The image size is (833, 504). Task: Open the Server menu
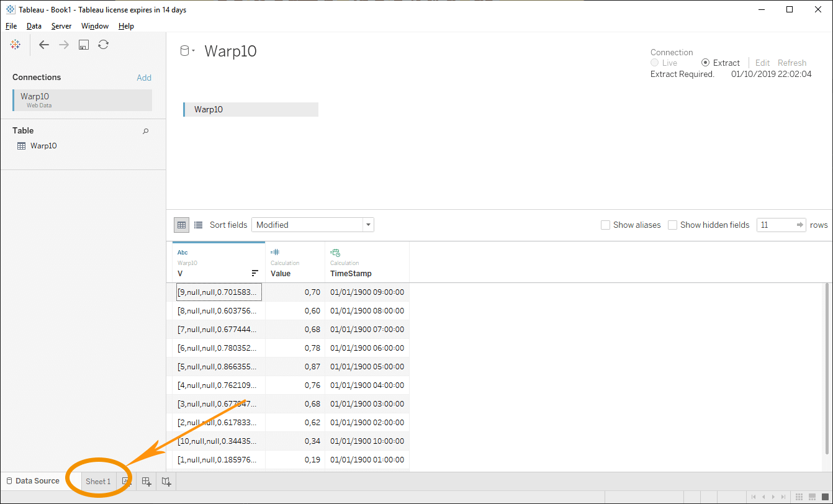(61, 26)
